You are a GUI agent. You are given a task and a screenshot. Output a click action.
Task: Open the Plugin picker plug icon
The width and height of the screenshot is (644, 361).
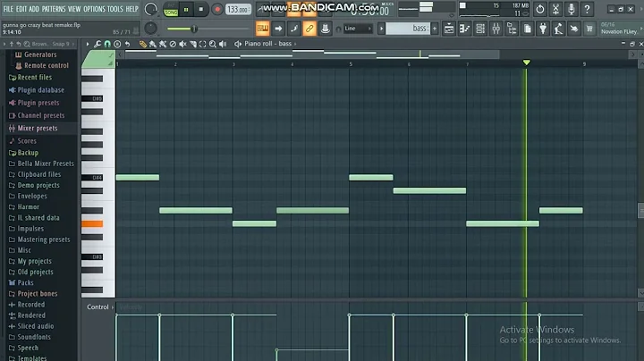(x=543, y=29)
